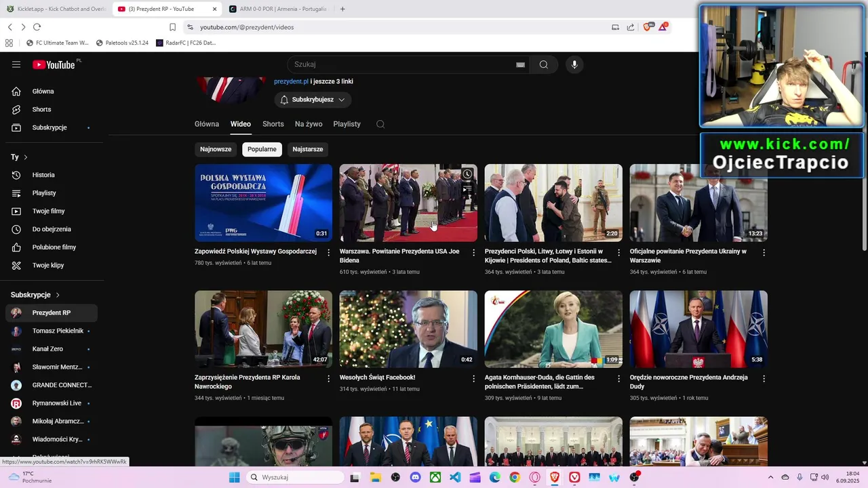Select the Najstarsze sort chip

click(308, 149)
